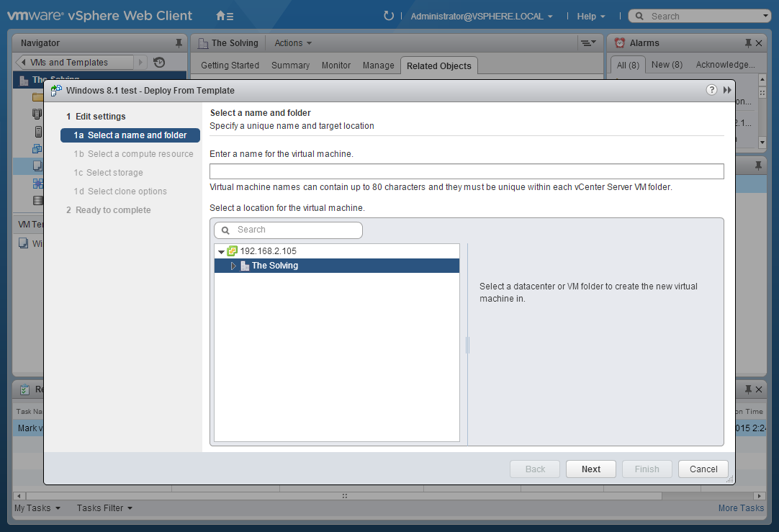The image size is (779, 532).
Task: Select step 1b Select a compute resource
Action: coord(133,154)
